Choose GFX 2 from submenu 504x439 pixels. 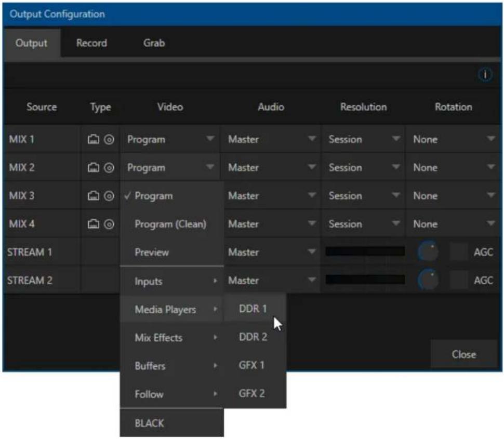[255, 393]
